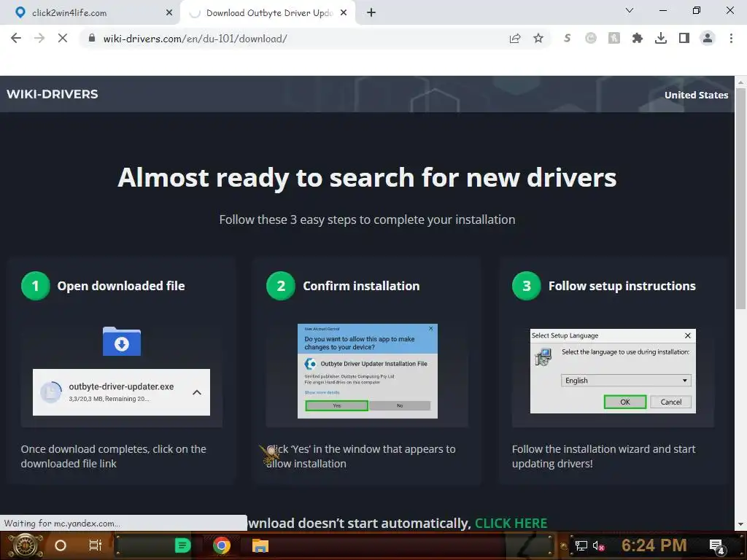
Task: Click the 6:24 PM clock
Action: (x=654, y=545)
